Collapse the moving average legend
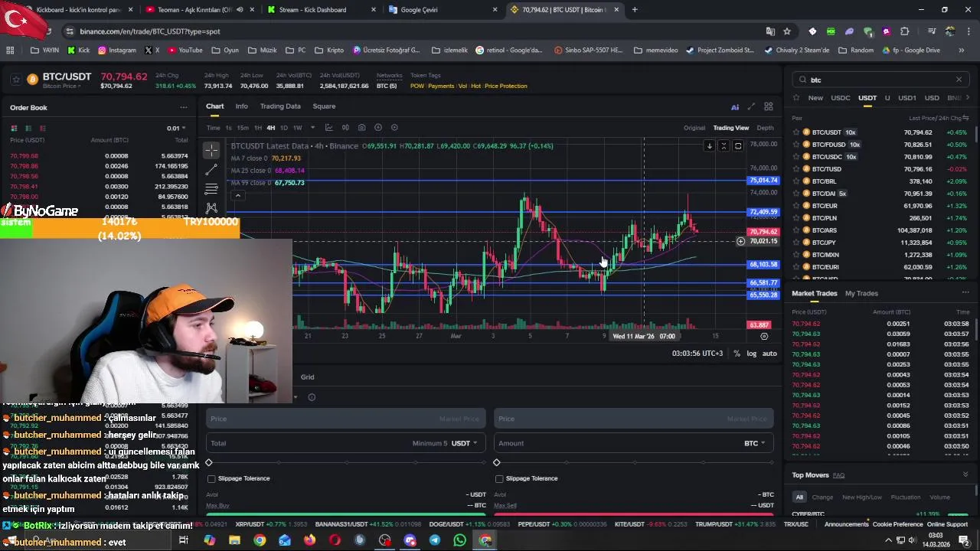Viewport: 980px width, 551px height. pyautogui.click(x=237, y=196)
